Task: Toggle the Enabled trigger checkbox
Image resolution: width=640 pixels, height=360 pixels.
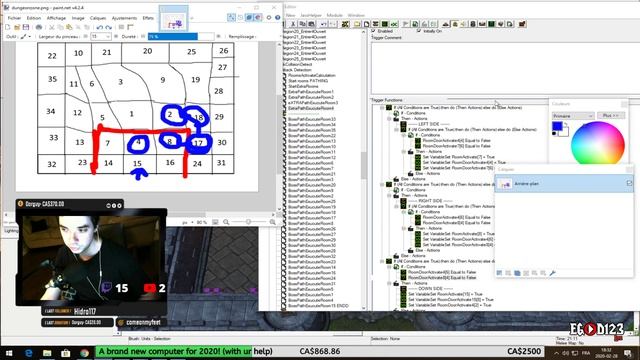Action: (x=373, y=31)
